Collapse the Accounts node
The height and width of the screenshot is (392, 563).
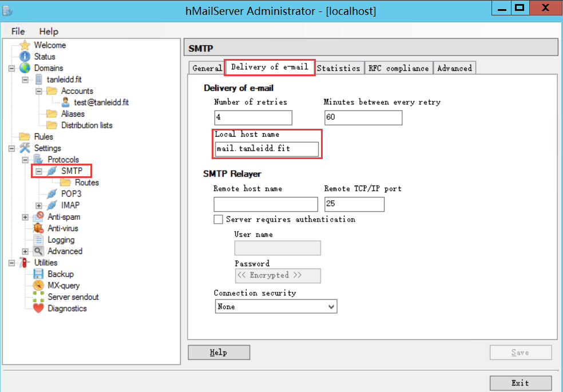[x=39, y=91]
